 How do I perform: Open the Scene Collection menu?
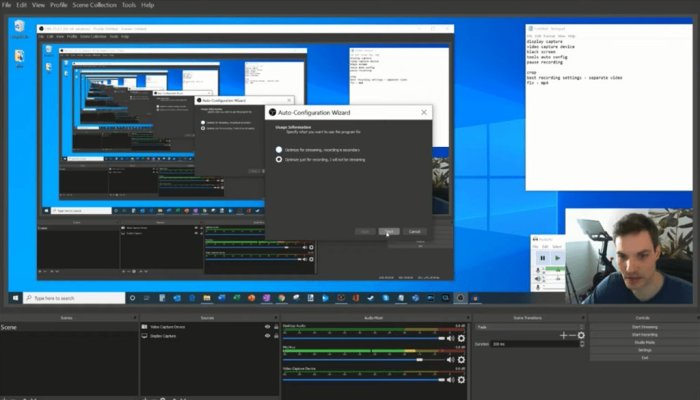(x=95, y=5)
